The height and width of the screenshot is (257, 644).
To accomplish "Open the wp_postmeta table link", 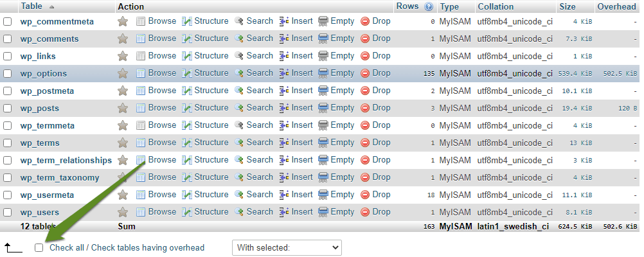I will point(47,91).
